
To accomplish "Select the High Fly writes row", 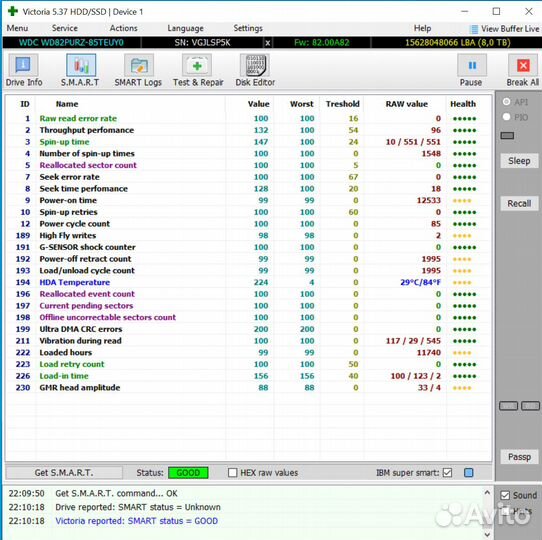I will pyautogui.click(x=248, y=236).
